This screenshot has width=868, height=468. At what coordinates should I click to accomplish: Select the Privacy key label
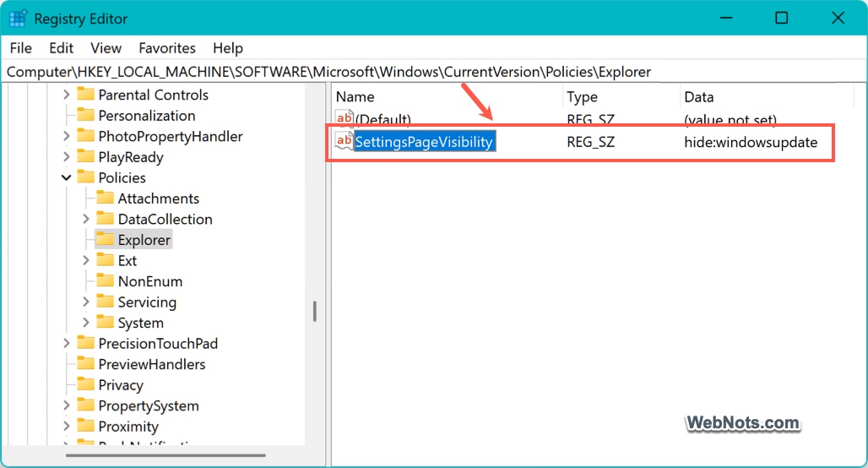click(x=121, y=385)
